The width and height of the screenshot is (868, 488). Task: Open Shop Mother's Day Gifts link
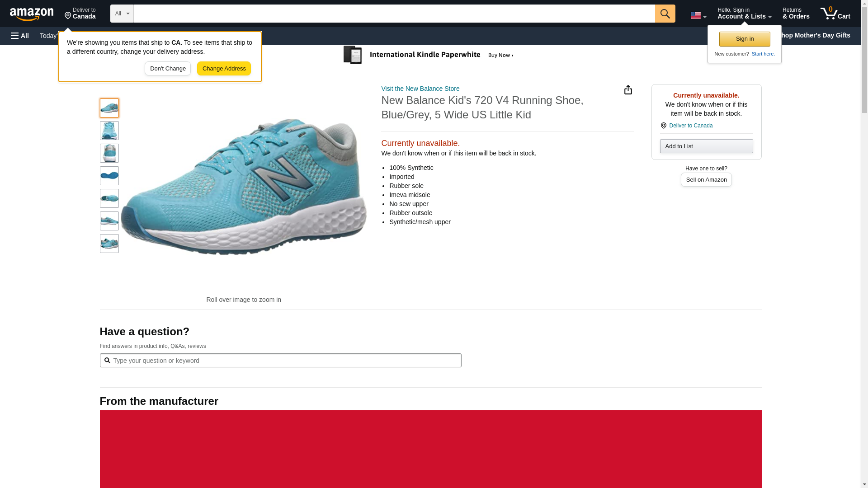click(x=817, y=35)
